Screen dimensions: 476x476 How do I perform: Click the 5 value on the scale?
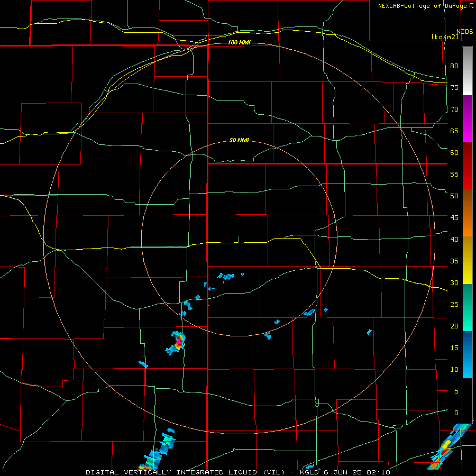pos(456,391)
